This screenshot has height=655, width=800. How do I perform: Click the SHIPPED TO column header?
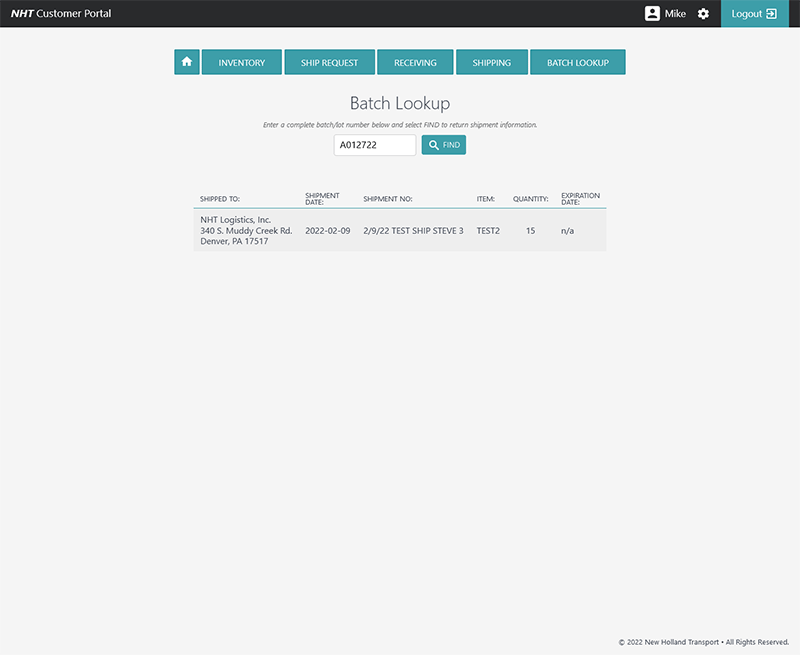coord(220,199)
